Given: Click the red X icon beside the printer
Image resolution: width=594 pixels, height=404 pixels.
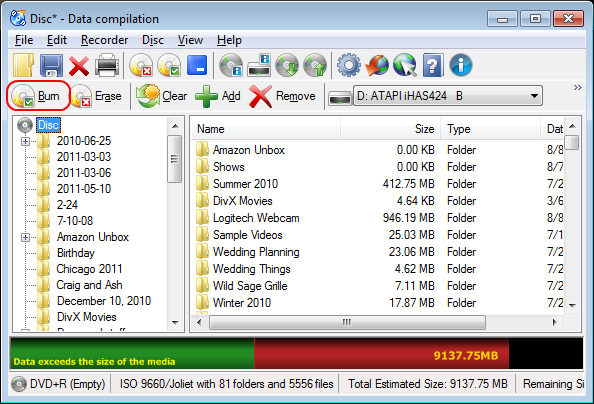Looking at the screenshot, I should click(79, 66).
